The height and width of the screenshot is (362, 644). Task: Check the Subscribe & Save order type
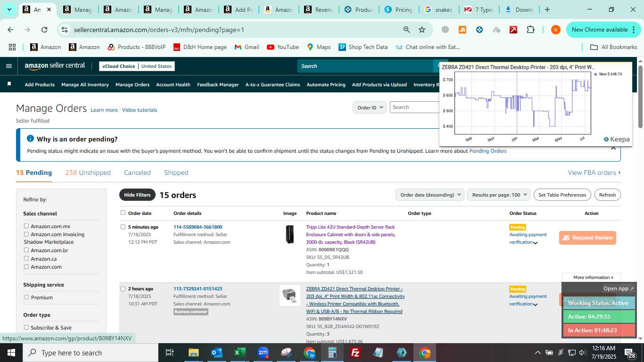(x=26, y=328)
